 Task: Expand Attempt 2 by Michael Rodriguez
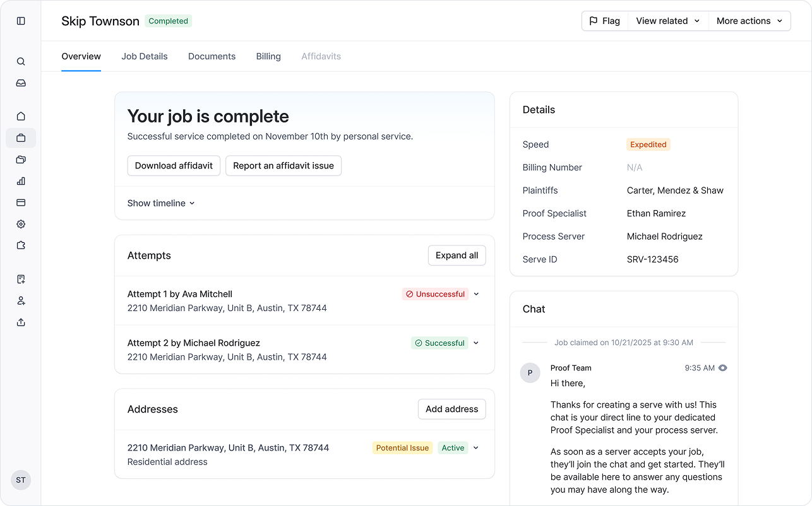476,343
